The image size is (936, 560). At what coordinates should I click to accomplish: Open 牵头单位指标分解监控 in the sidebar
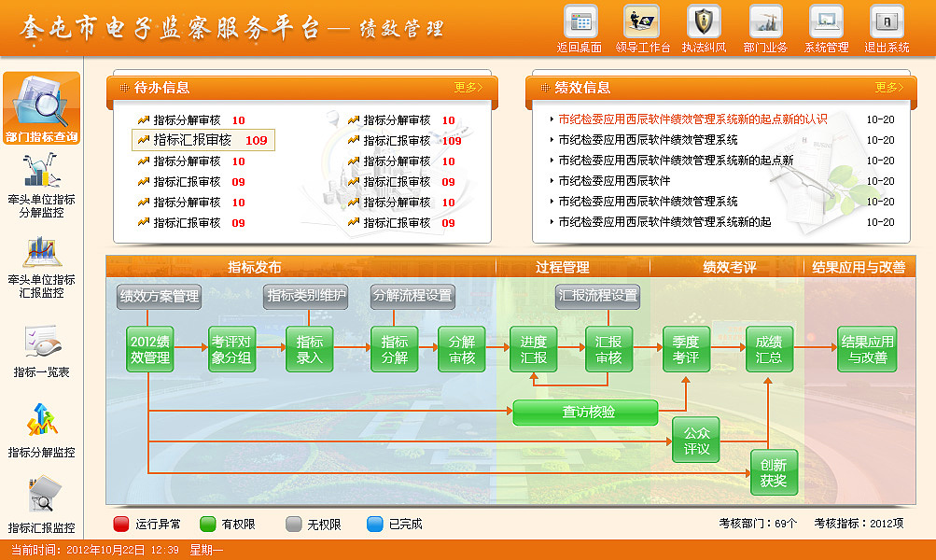[x=41, y=186]
